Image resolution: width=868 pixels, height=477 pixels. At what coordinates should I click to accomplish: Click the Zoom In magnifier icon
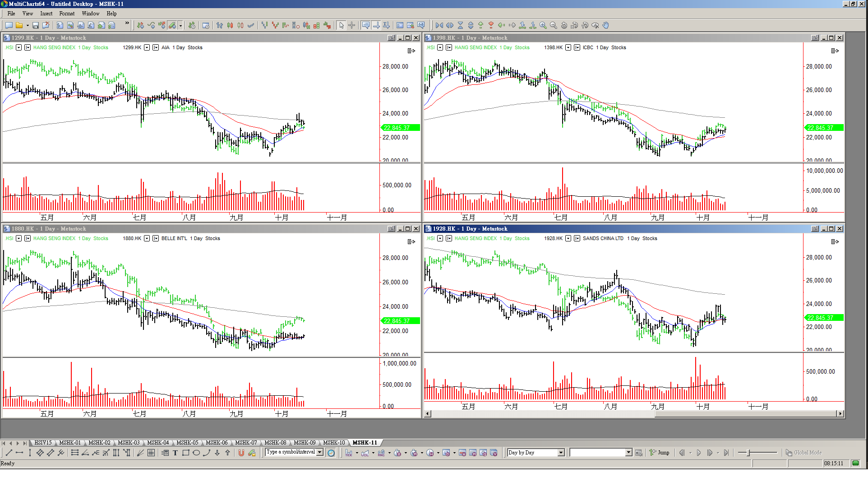(x=543, y=25)
